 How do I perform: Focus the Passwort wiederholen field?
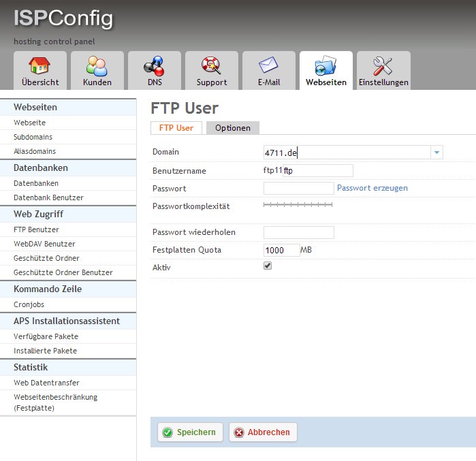(298, 233)
